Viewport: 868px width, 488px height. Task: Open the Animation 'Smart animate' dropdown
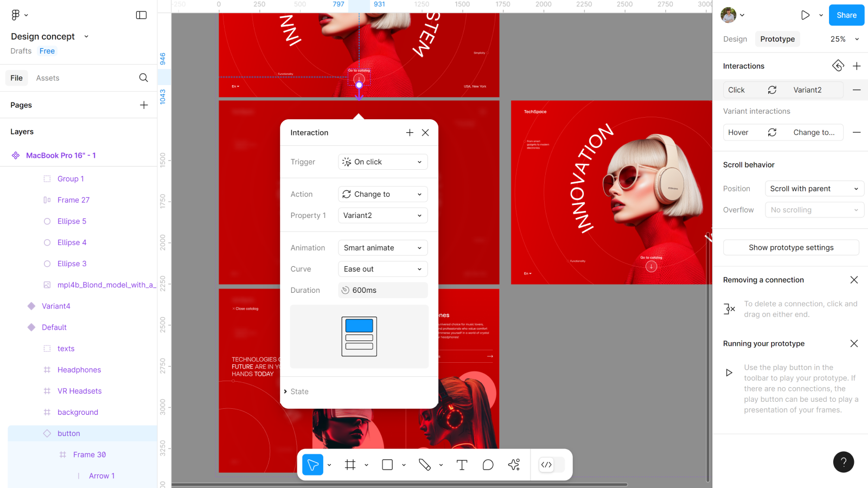tap(382, 248)
